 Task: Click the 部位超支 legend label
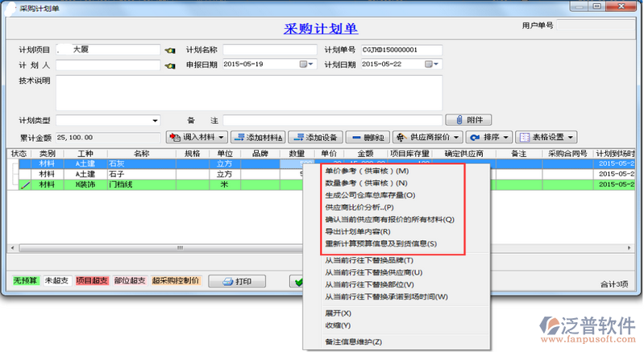[130, 281]
